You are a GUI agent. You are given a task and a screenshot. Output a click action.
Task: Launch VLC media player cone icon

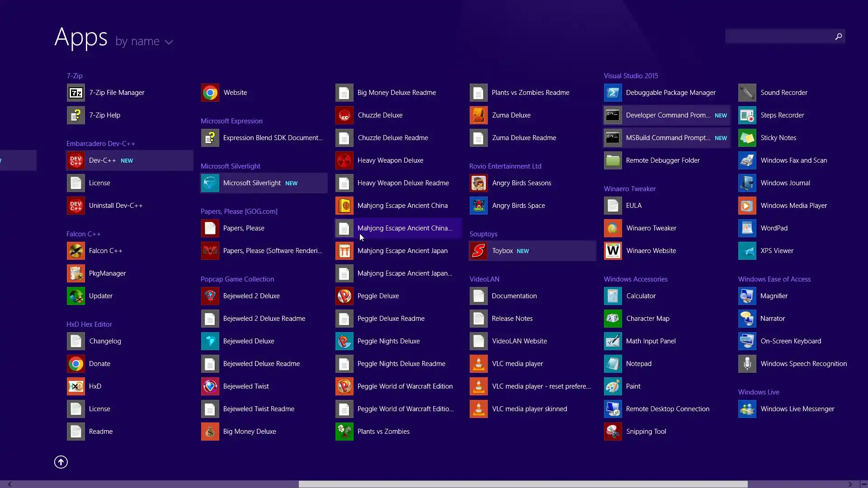click(478, 364)
